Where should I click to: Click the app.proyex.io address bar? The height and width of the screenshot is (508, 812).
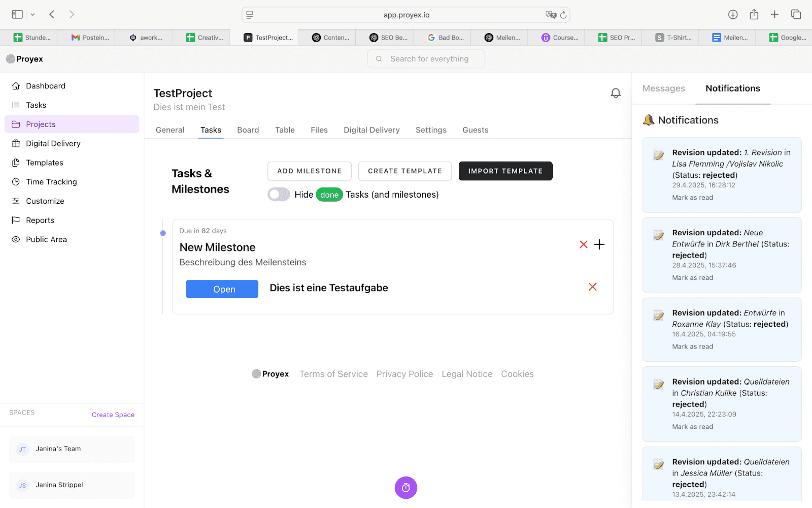[406, 15]
